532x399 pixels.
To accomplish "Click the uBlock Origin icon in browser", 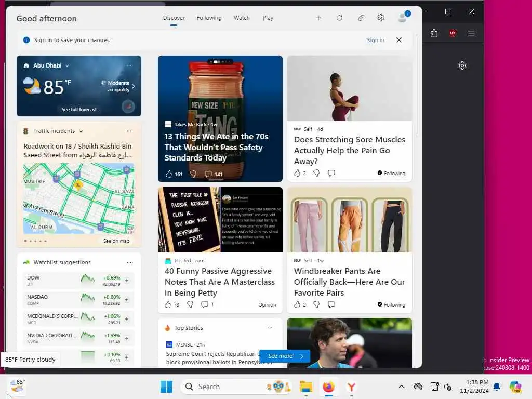I will coord(453,33).
